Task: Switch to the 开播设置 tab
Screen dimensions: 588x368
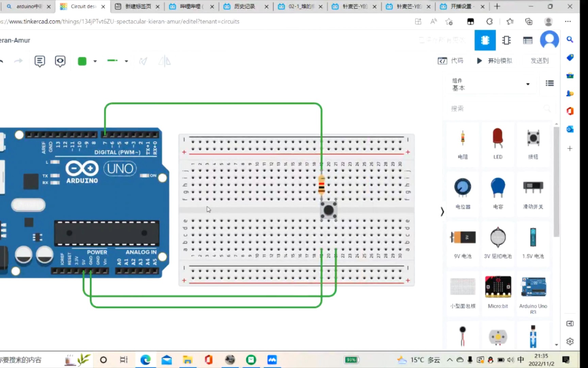Action: (462, 6)
